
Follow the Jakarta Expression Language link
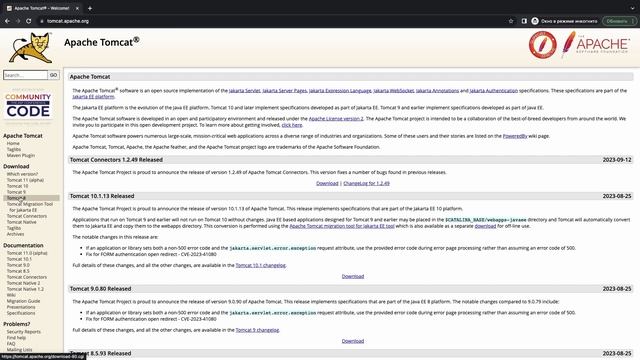340,91
